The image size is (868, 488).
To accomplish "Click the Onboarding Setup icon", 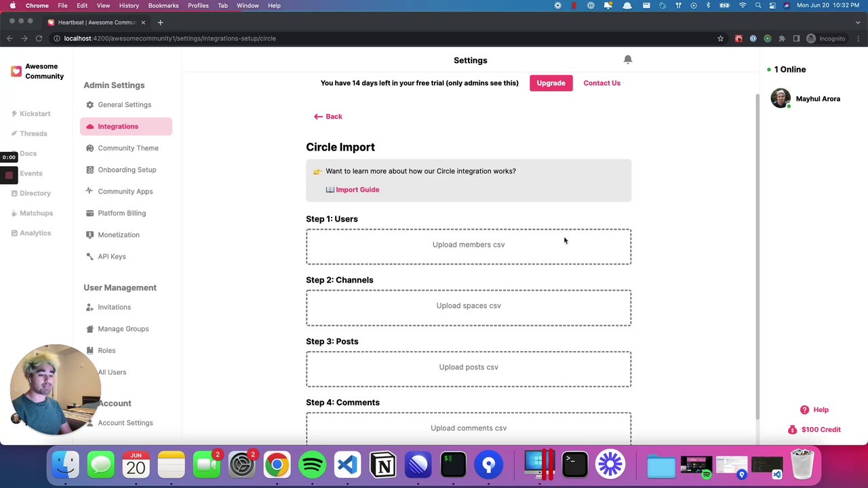I will point(90,169).
